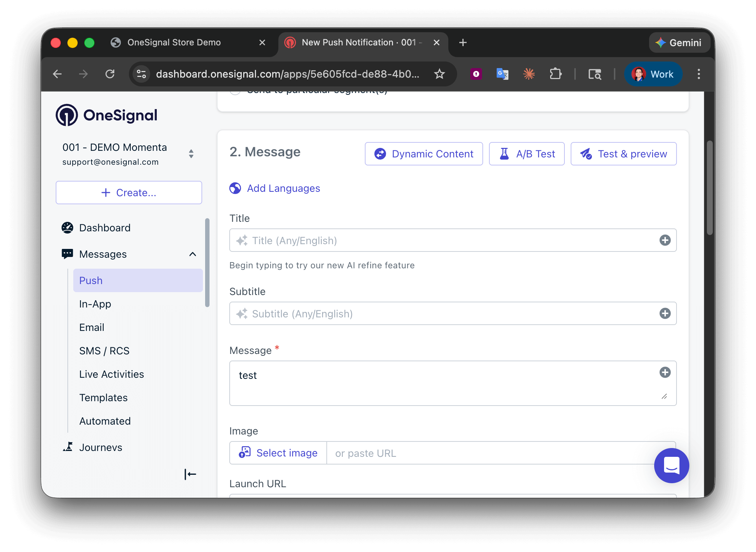Click the Dynamic Content circular icon
This screenshot has height=552, width=756.
[380, 154]
